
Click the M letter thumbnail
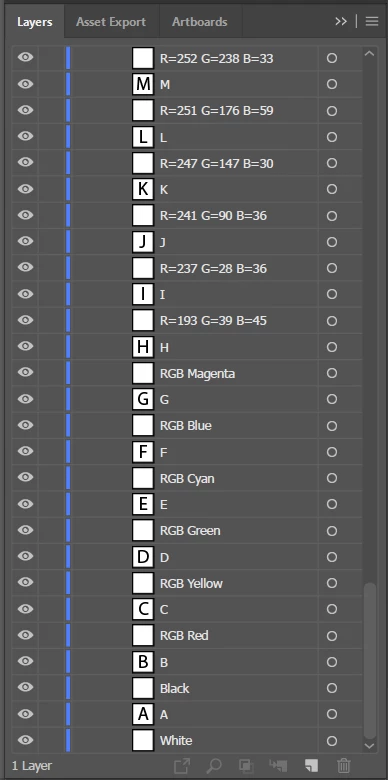143,85
